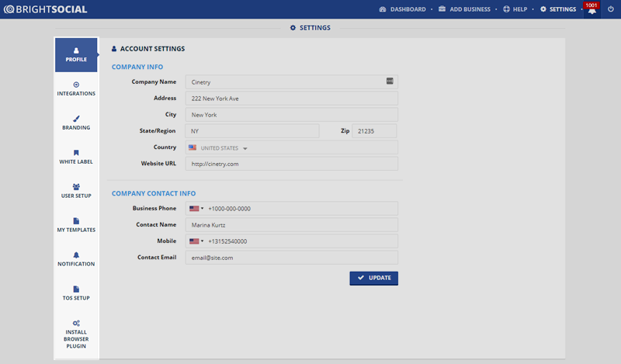The width and height of the screenshot is (621, 364).
Task: Click the notification bell icon with 1001 badge
Action: click(592, 10)
